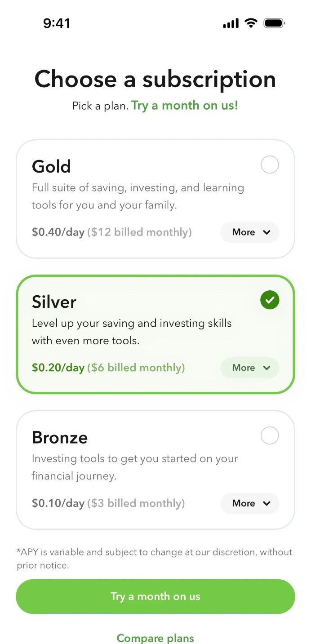311x644 pixels.
Task: Tap the Try a month on us button
Action: click(155, 596)
